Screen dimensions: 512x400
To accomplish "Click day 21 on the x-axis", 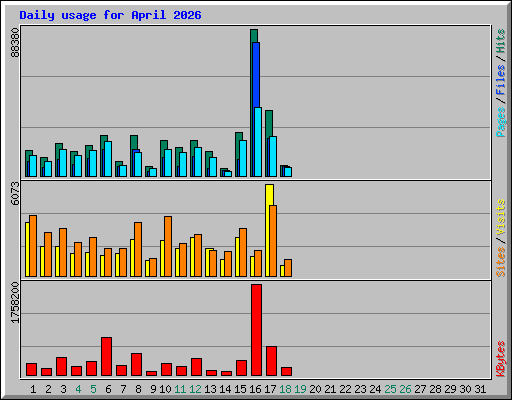I will (x=330, y=389).
